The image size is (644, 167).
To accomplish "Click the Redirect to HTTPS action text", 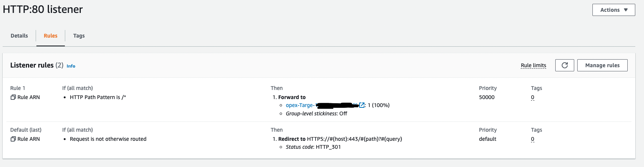I will tap(340, 139).
